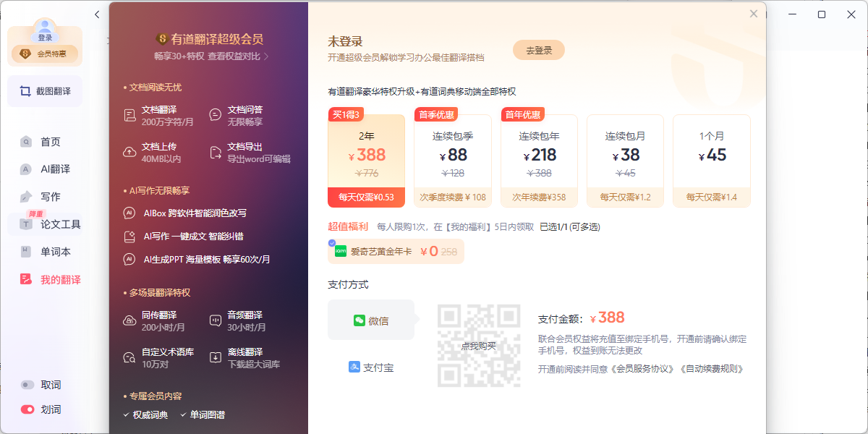868x434 pixels.
Task: Choose 支付宝 Alipay payment option
Action: click(x=371, y=367)
